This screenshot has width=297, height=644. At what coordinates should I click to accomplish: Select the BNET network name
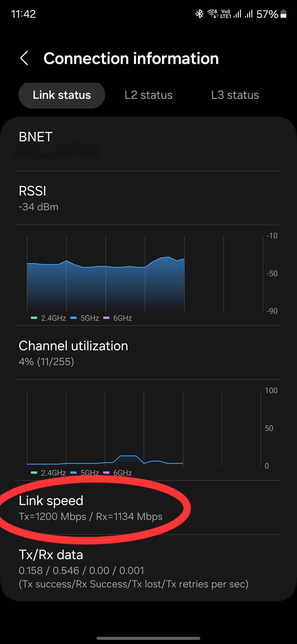click(x=35, y=137)
